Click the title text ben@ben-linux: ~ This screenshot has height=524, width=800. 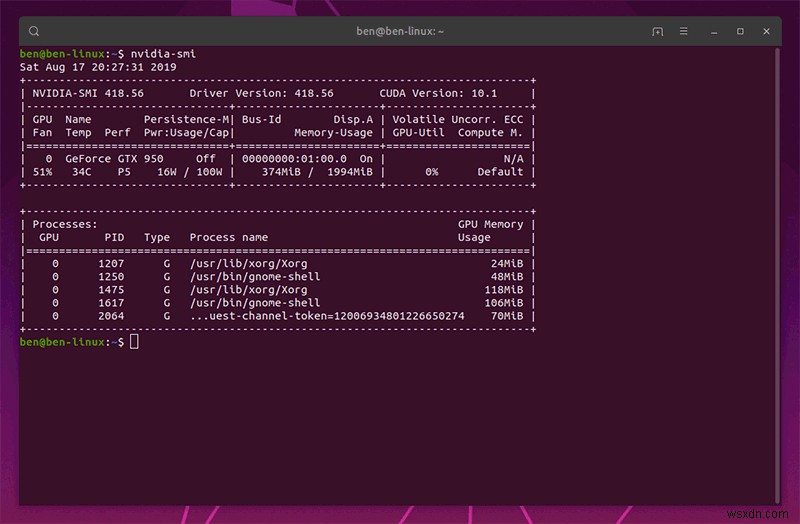click(x=399, y=31)
